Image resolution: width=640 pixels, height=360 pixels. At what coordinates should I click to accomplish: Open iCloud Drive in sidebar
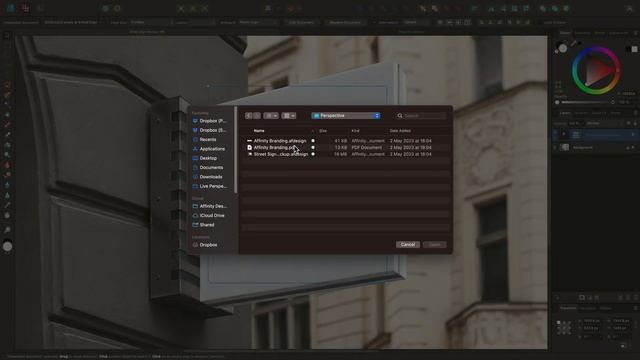tap(209, 216)
